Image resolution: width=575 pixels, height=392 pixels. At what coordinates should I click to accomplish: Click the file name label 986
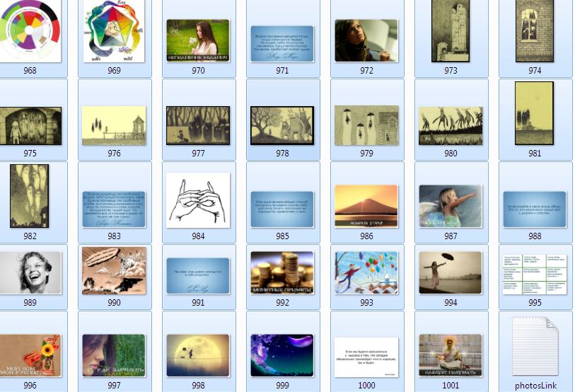(366, 236)
